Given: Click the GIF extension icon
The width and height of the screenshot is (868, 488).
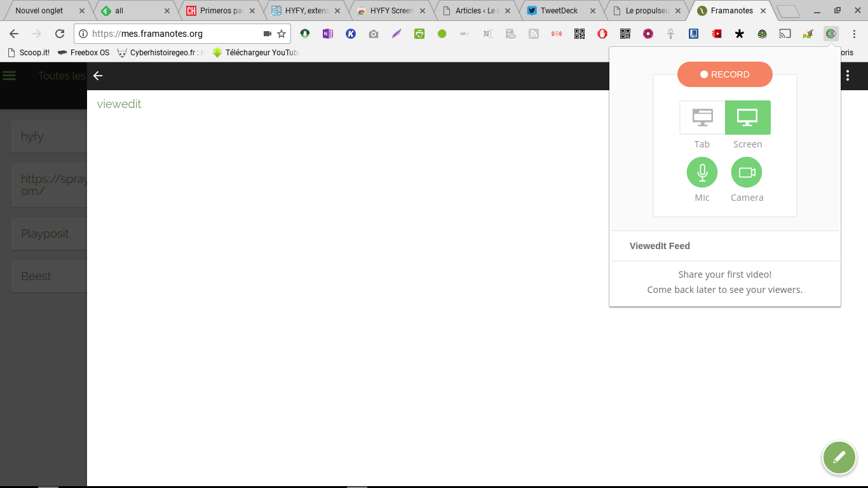Looking at the screenshot, I should 465,34.
